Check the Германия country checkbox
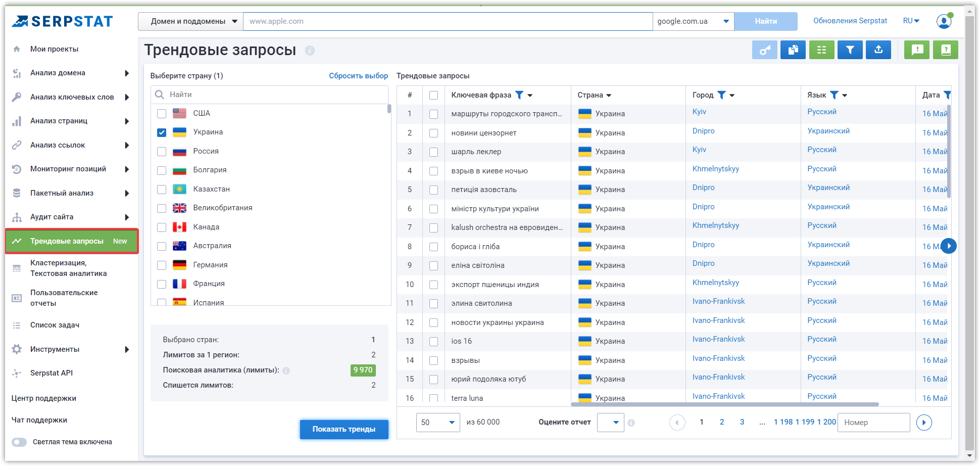 pyautogui.click(x=162, y=265)
